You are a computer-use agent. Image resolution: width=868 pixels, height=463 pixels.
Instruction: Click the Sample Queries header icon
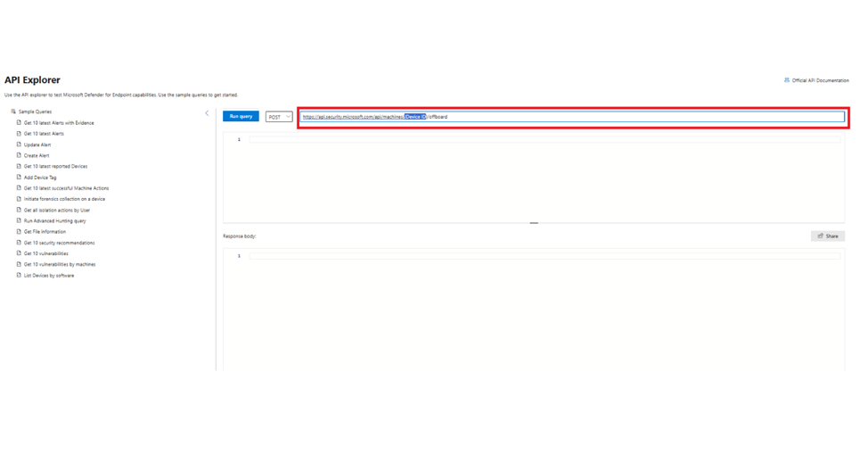pos(13,112)
